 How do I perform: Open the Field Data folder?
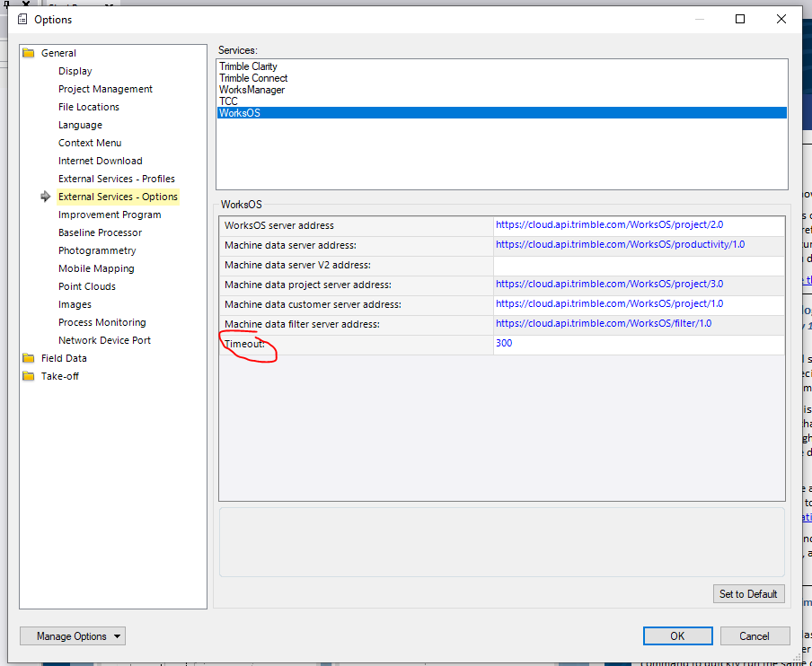tap(64, 358)
